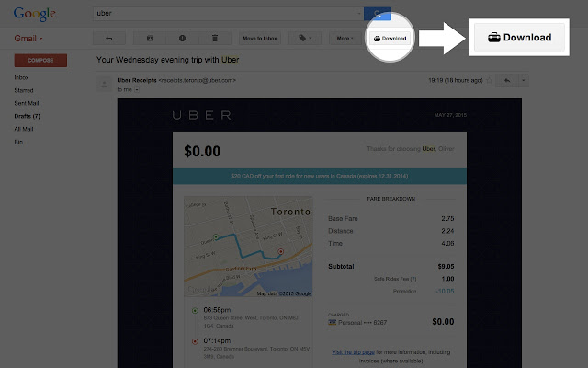Click the red Compose button

pyautogui.click(x=40, y=60)
